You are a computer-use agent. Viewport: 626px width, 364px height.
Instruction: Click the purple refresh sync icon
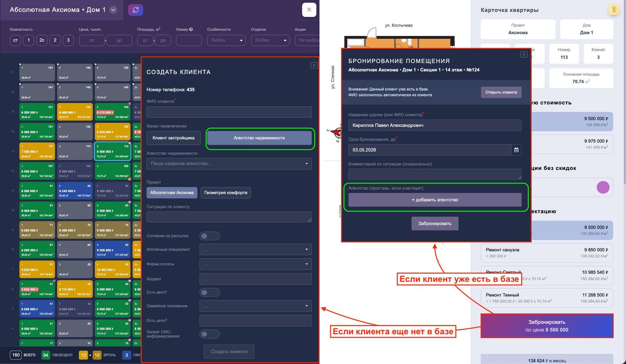[x=136, y=10]
